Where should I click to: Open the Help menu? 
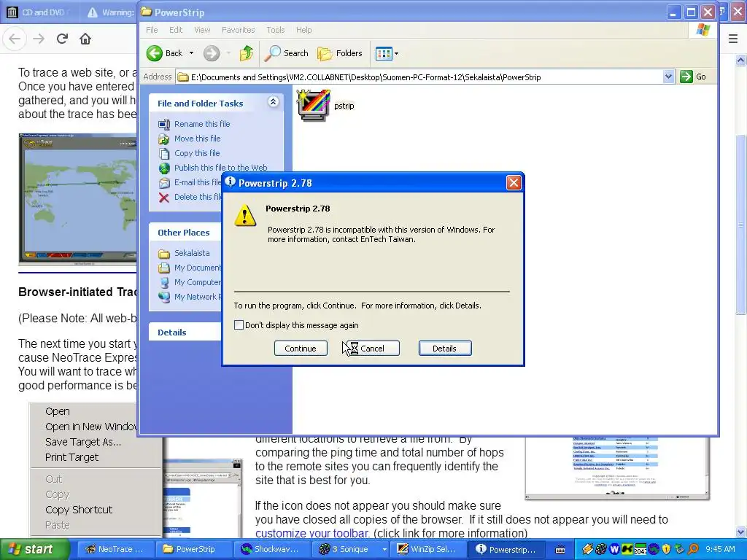[304, 30]
